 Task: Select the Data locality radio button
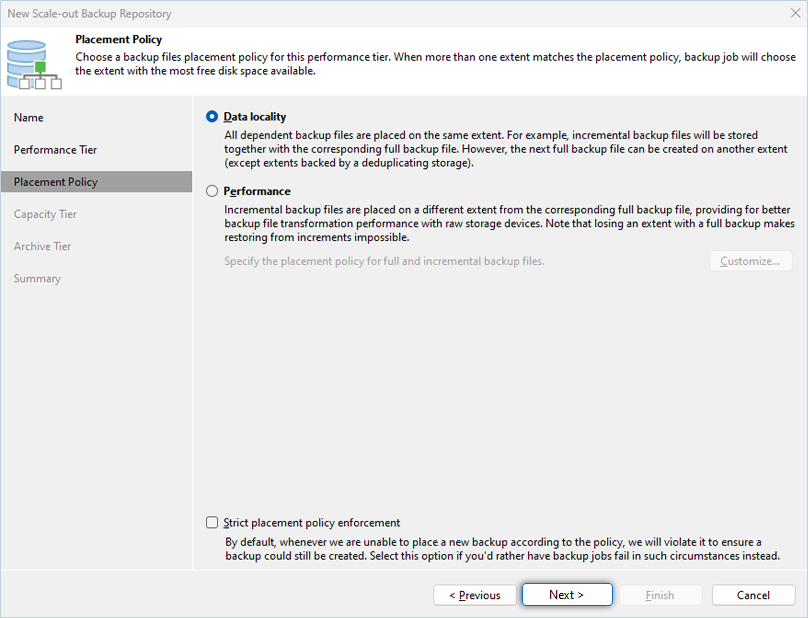pyautogui.click(x=212, y=117)
